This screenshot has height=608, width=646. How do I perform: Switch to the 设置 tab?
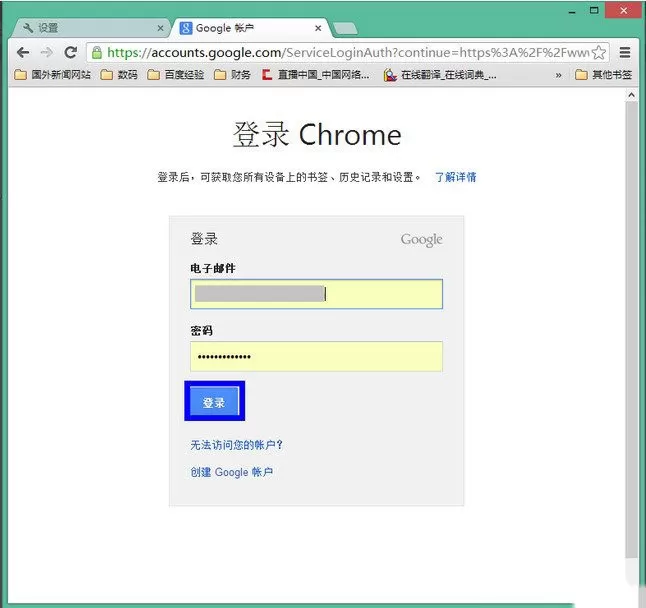(x=91, y=28)
